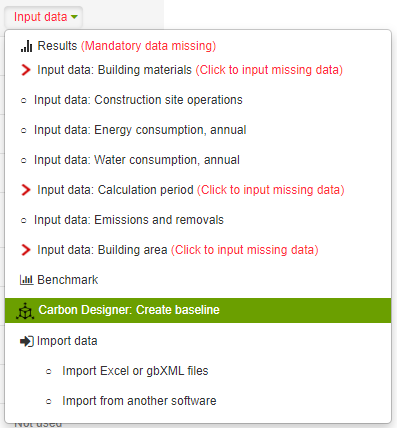This screenshot has width=397, height=428.
Task: Click the red chevron beside Building area
Action: [x=26, y=250]
